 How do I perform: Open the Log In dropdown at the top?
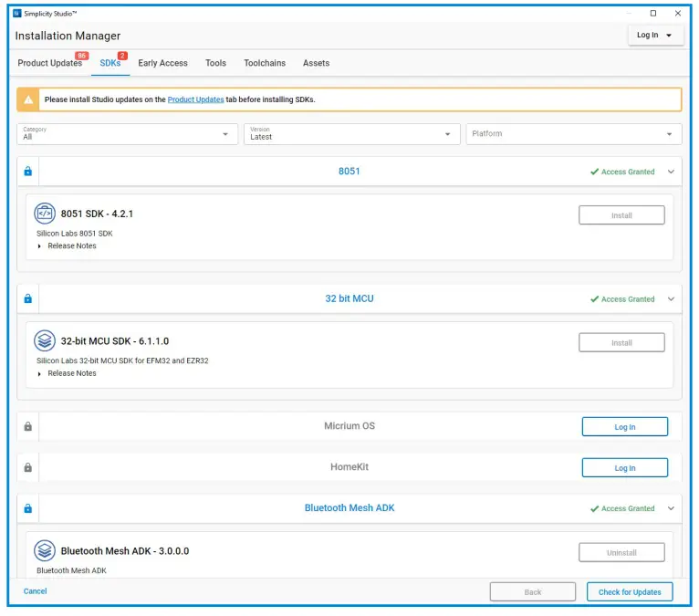(x=656, y=36)
